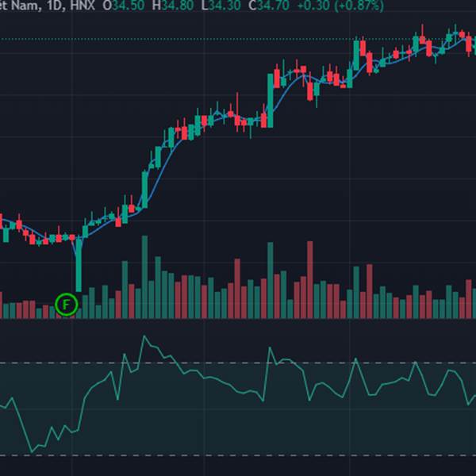
Task: Click the price change +0.30 (+0.87%)
Action: point(340,6)
